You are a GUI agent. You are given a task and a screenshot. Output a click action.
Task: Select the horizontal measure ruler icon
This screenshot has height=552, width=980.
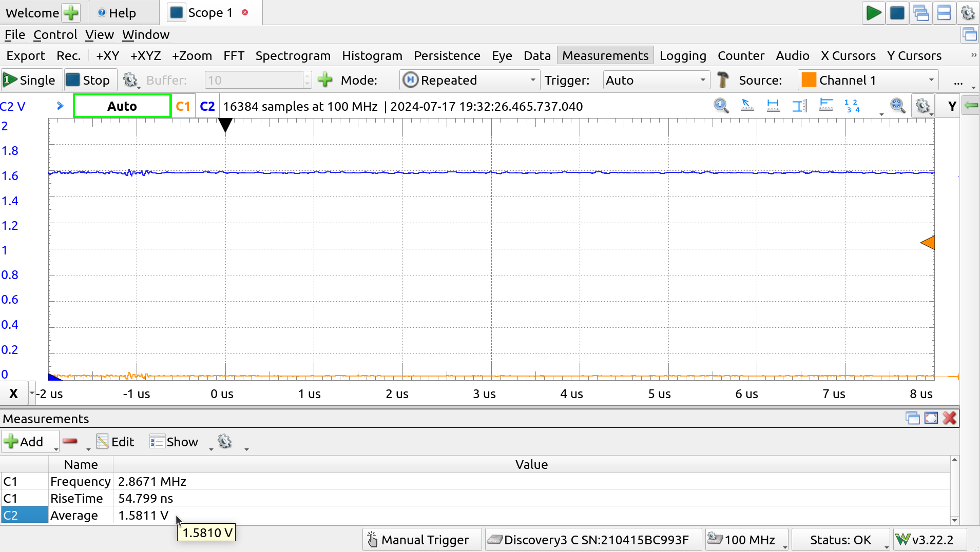pyautogui.click(x=773, y=106)
